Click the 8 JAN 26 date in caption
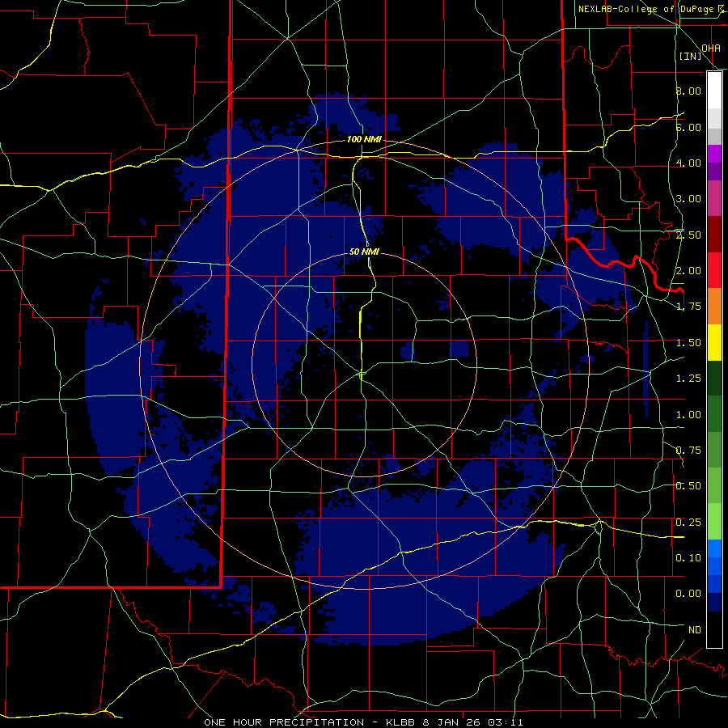Image resolution: width=728 pixels, height=728 pixels. click(453, 722)
